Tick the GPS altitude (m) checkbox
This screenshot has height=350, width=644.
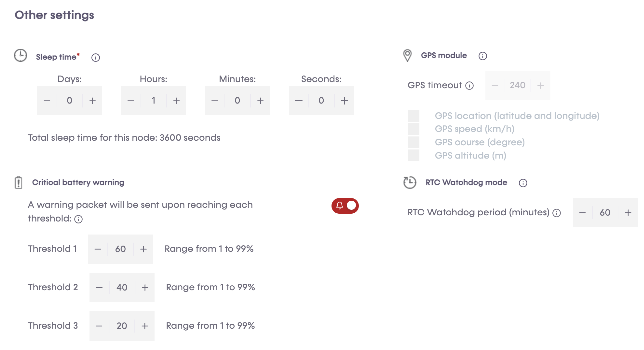(413, 155)
